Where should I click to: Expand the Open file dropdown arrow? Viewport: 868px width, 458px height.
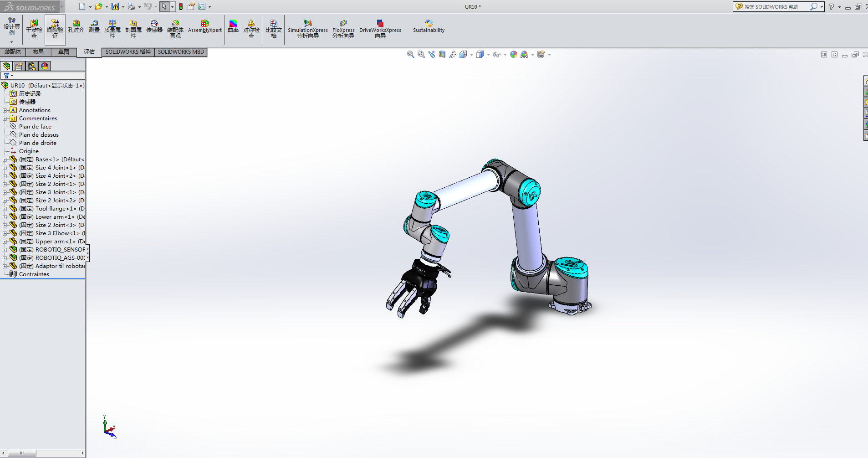click(x=107, y=7)
